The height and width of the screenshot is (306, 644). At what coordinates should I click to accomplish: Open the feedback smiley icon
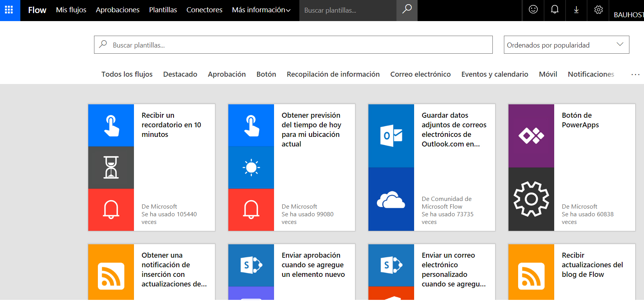coord(533,10)
